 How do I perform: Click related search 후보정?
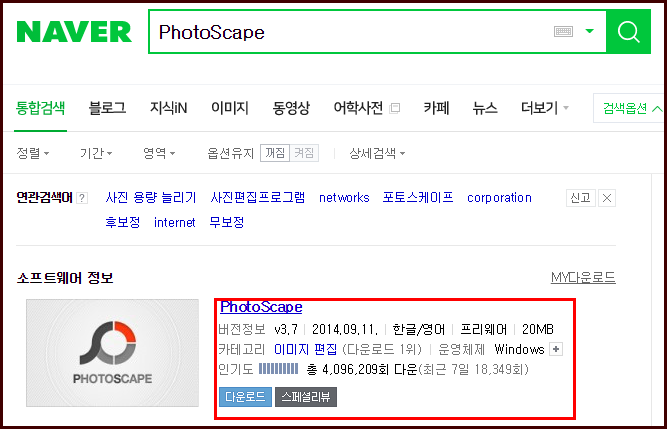pyautogui.click(x=123, y=222)
